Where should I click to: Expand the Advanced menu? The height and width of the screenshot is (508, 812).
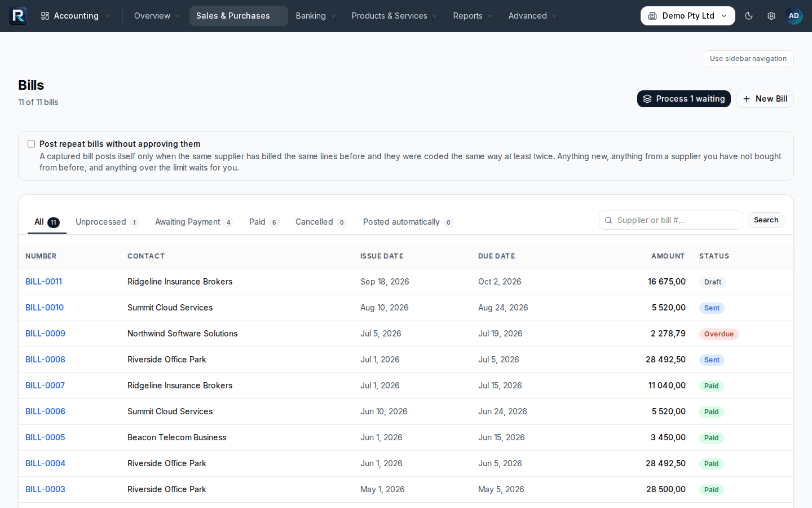(533, 16)
